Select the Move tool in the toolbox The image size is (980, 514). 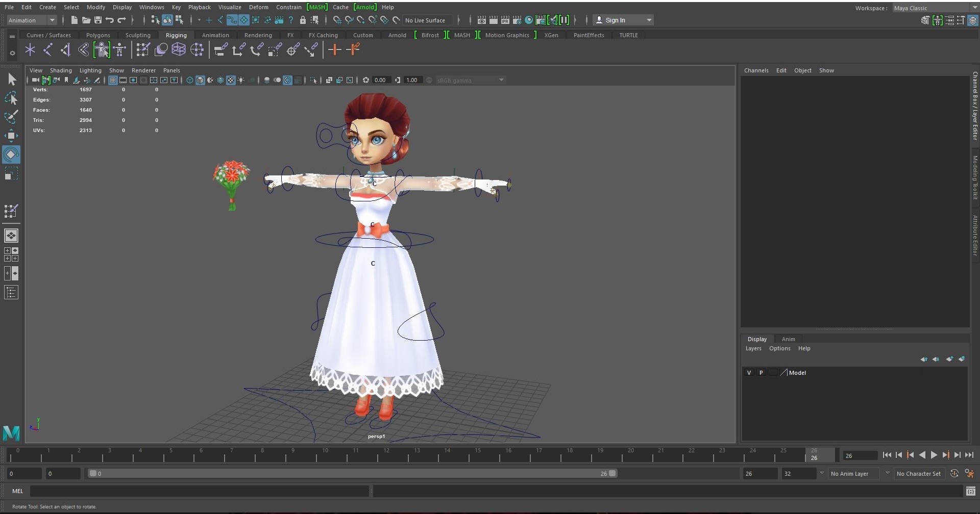(11, 135)
